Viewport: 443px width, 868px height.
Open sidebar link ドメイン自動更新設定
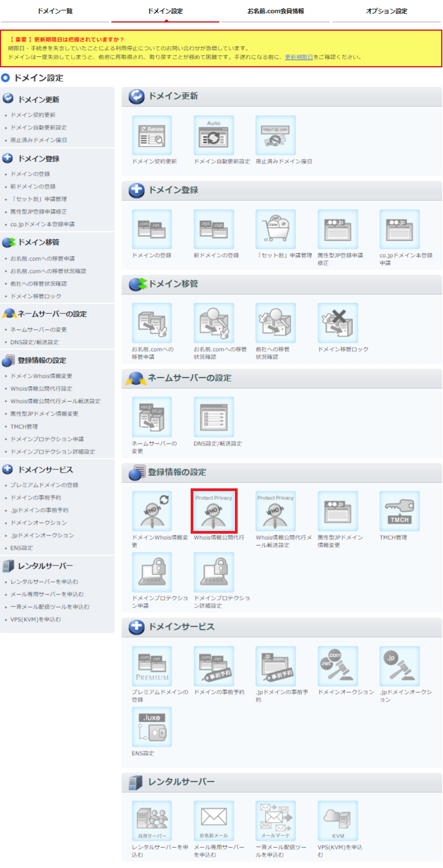point(38,127)
